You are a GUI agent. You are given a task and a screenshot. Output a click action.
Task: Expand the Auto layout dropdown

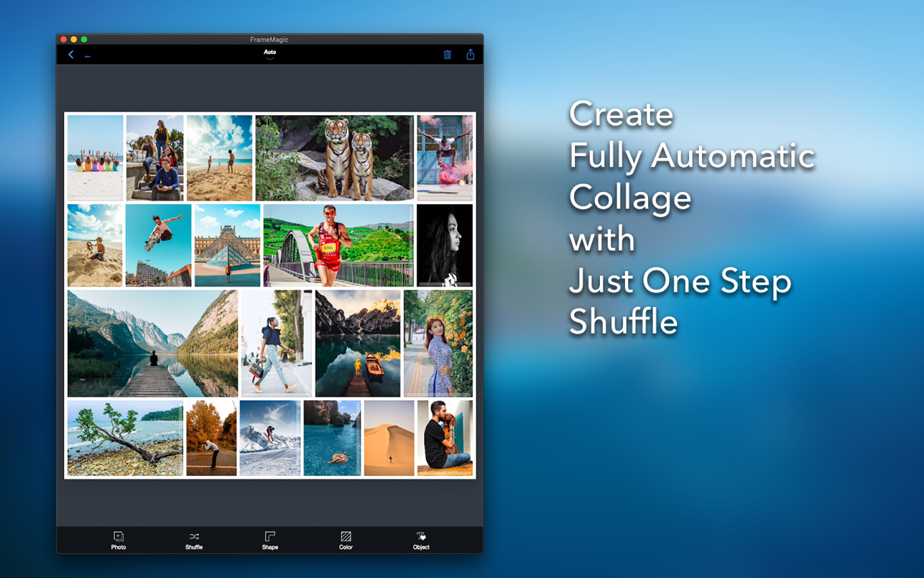270,54
